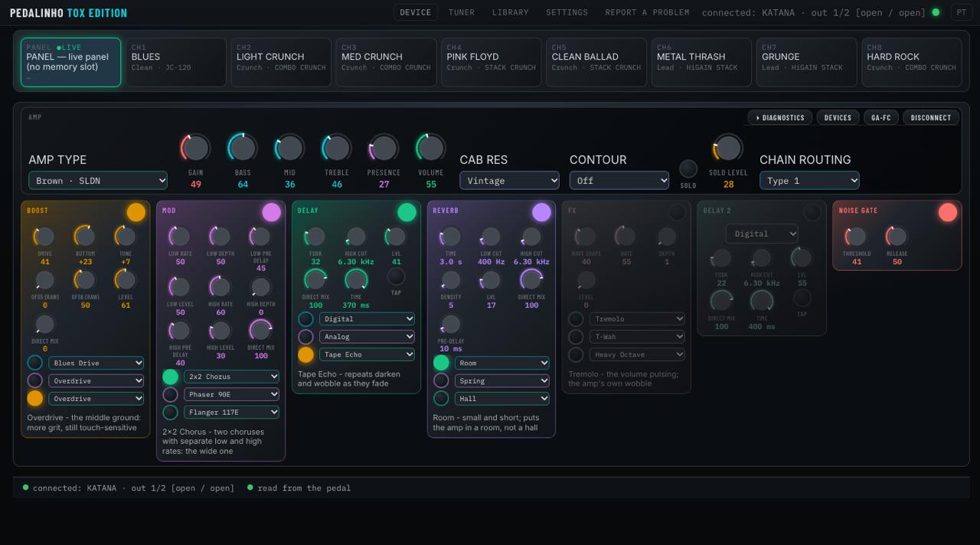Toggle the DELAY effect power button
Screen dimensions: 980x545
click(407, 212)
